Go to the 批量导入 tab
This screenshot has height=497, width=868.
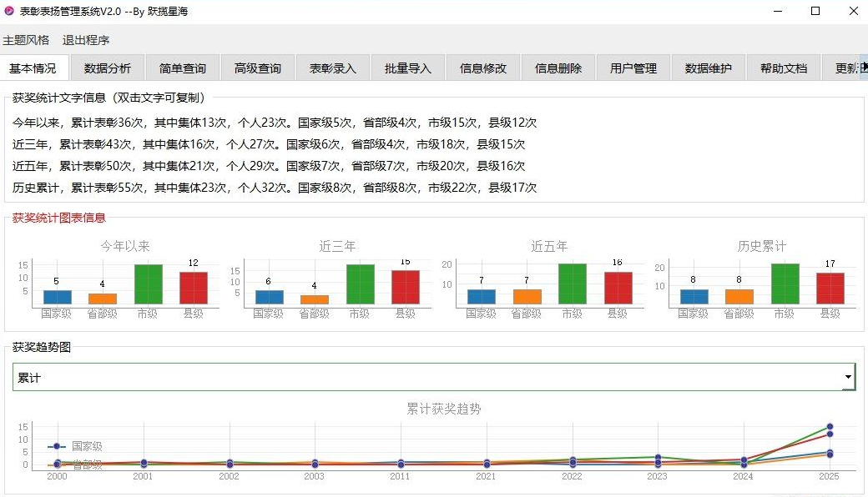pos(408,68)
